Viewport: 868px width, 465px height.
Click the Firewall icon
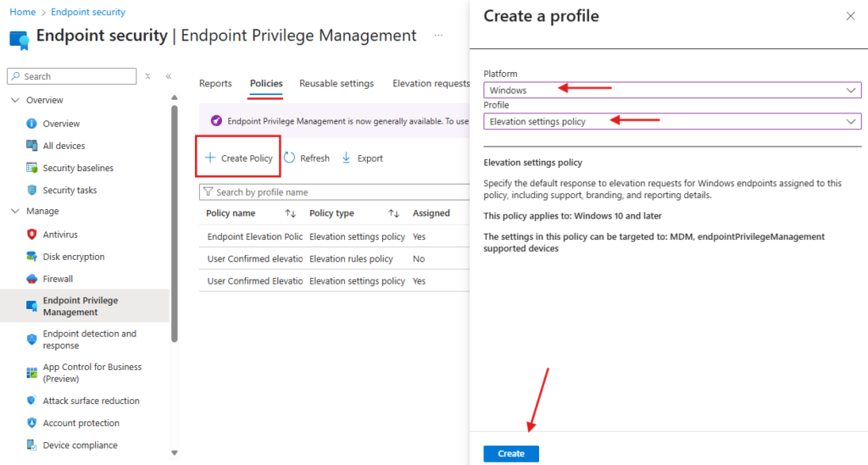31,279
